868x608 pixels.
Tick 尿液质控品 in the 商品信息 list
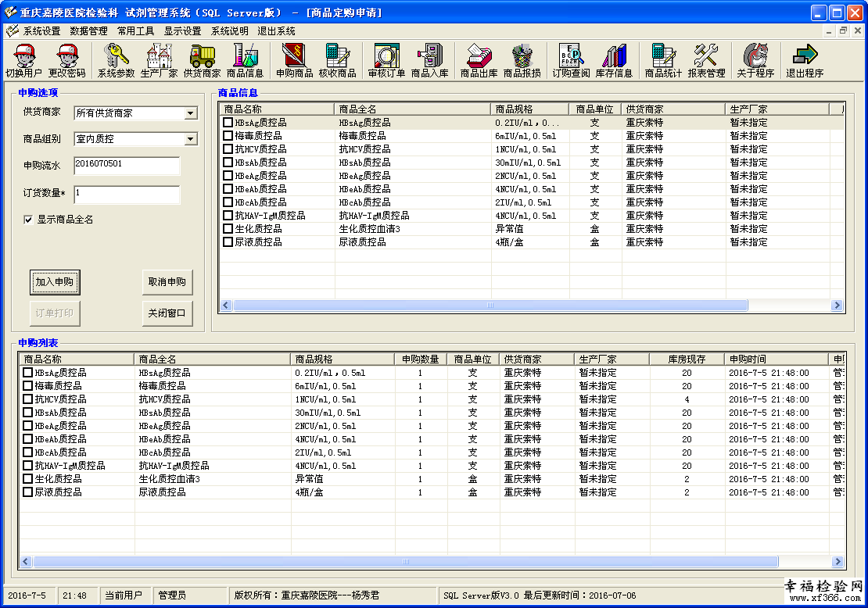coord(228,241)
